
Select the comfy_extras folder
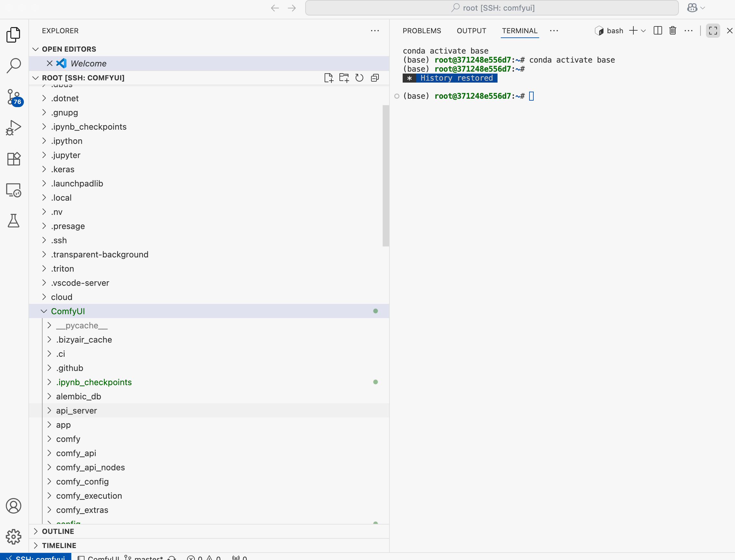coord(209,510)
